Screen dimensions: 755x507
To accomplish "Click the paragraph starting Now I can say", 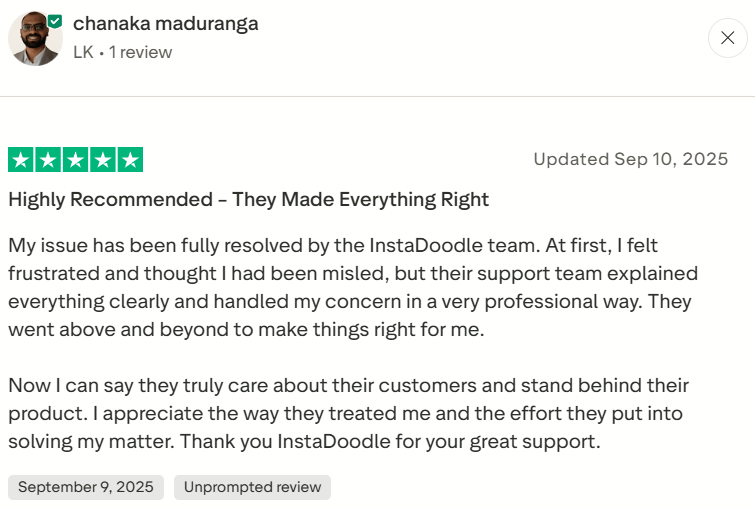I will pyautogui.click(x=349, y=413).
